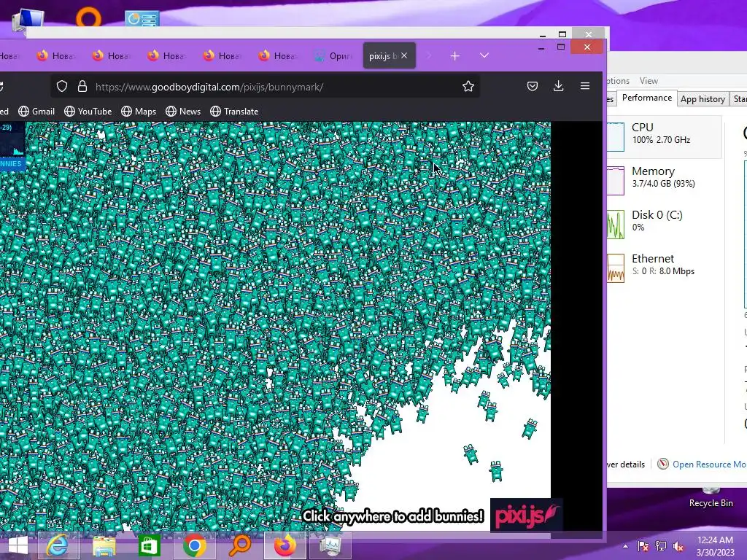
Task: Switch to the Ориг... tab
Action: click(333, 55)
